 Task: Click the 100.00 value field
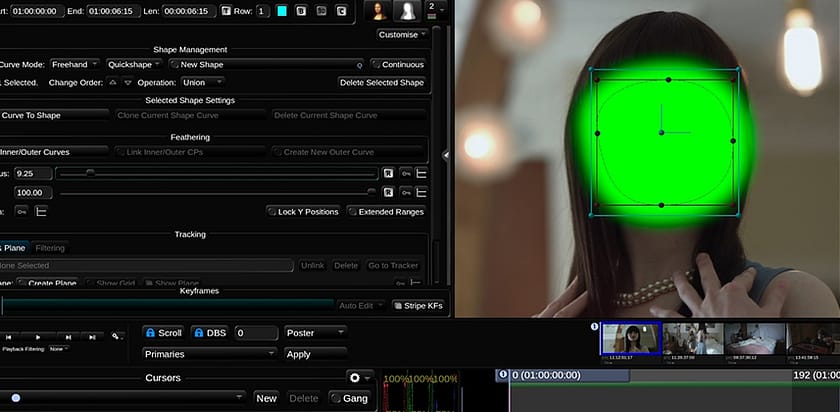[33, 192]
